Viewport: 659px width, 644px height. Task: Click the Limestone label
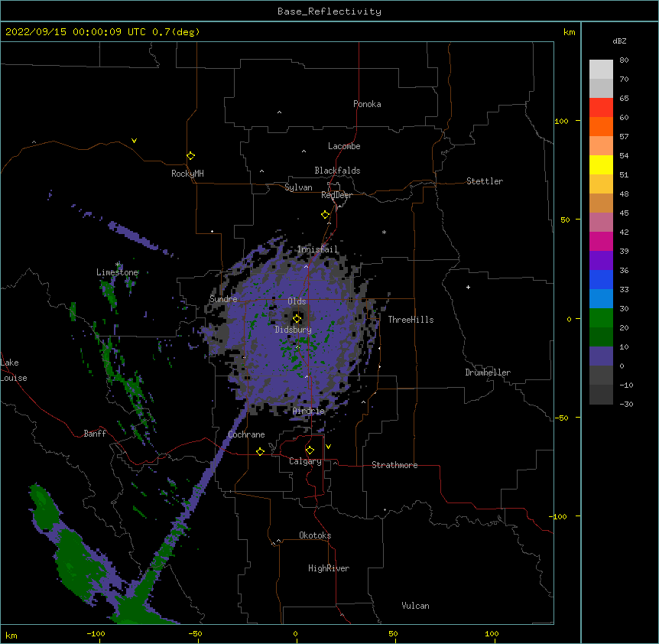coord(117,272)
